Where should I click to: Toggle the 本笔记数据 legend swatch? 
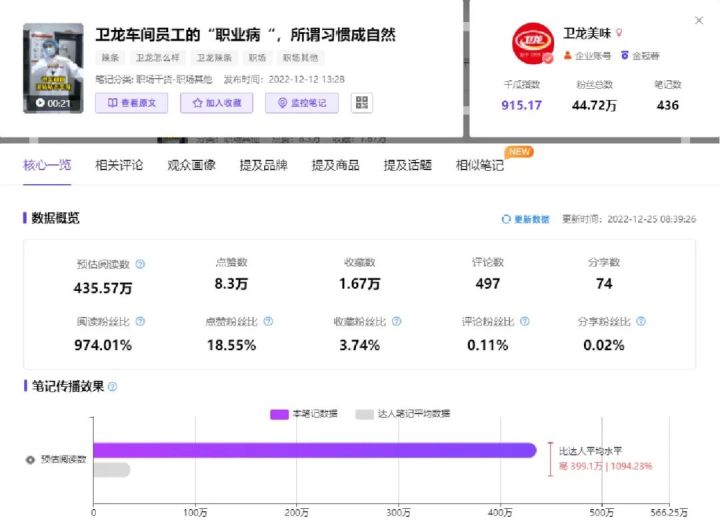point(279,414)
